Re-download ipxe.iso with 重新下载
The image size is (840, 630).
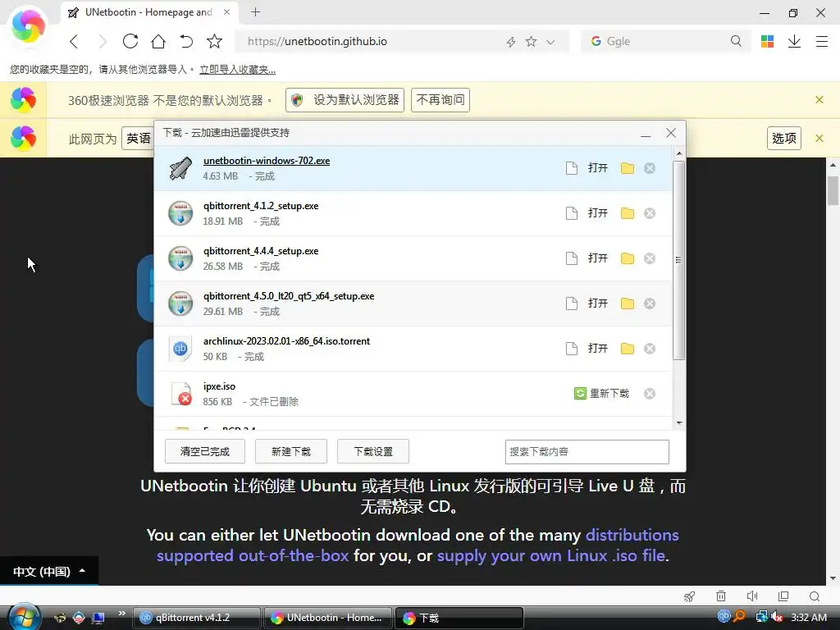601,394
